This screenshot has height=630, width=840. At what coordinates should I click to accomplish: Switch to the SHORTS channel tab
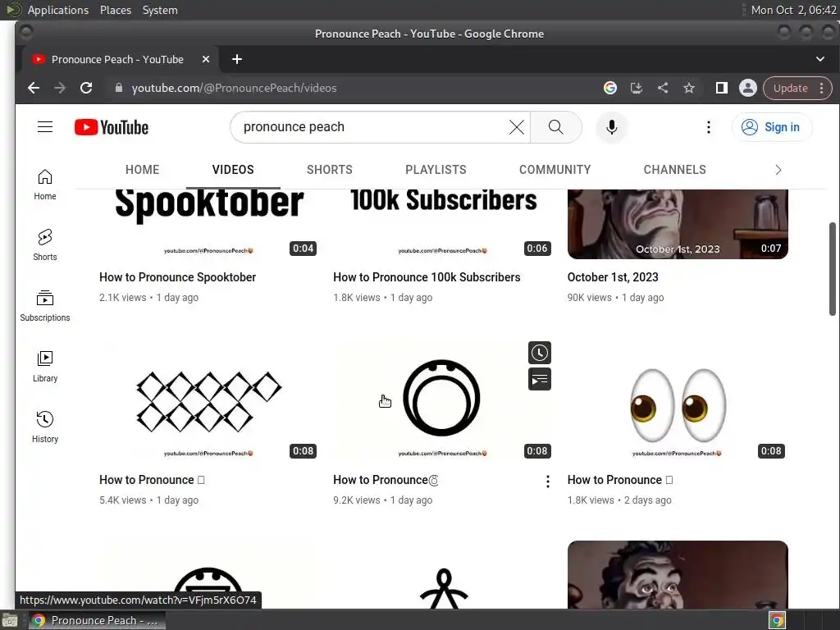330,170
